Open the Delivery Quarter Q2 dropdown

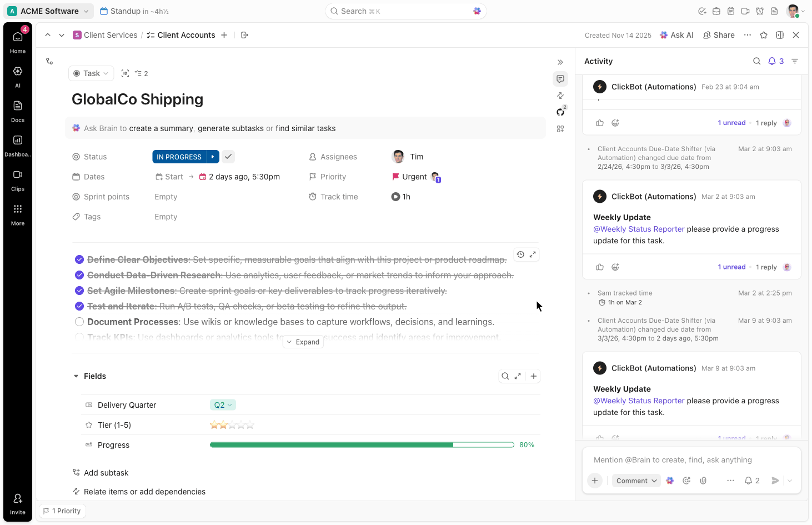click(223, 404)
